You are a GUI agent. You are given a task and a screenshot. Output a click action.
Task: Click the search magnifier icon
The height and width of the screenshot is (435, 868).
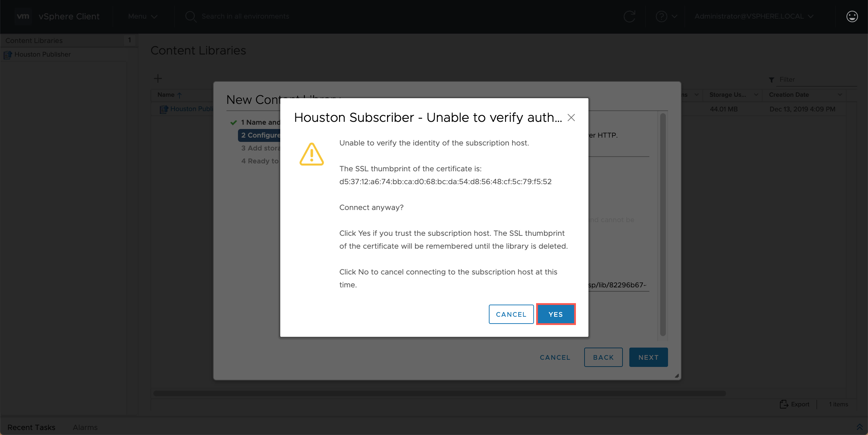click(191, 16)
